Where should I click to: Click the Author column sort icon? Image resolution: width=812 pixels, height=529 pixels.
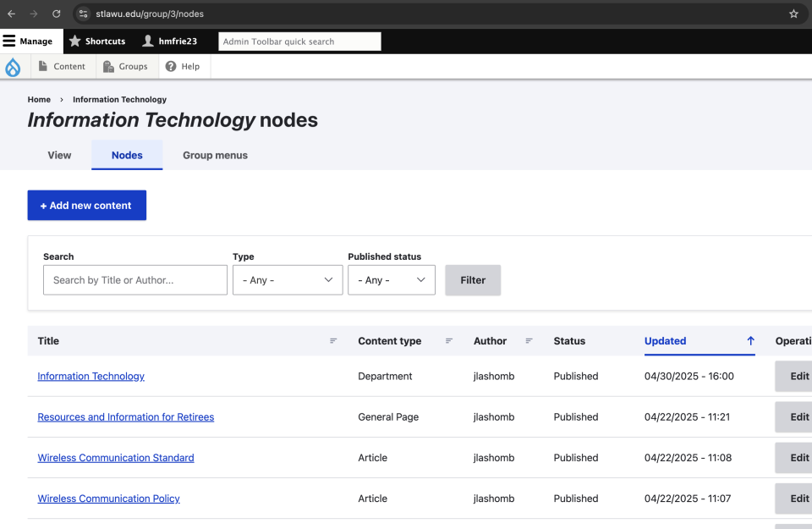point(529,340)
